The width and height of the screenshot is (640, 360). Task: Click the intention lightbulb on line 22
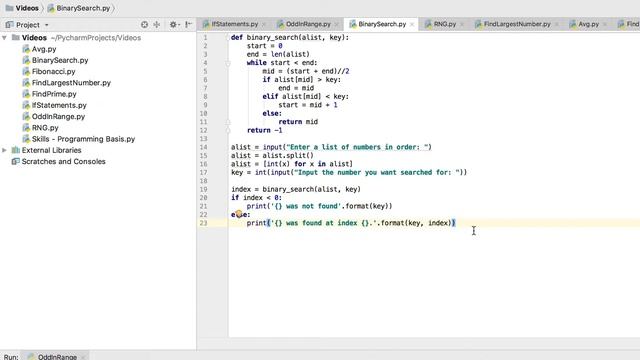click(239, 213)
